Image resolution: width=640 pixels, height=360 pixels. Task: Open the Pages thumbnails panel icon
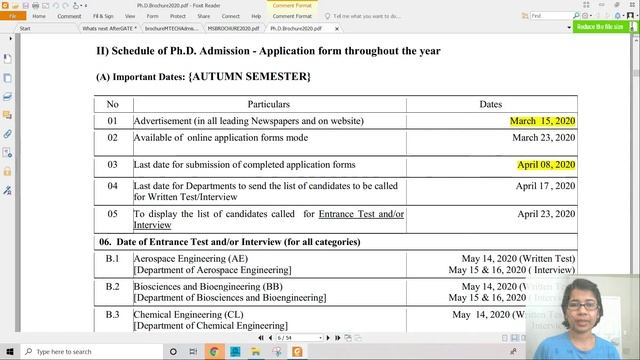point(7,78)
